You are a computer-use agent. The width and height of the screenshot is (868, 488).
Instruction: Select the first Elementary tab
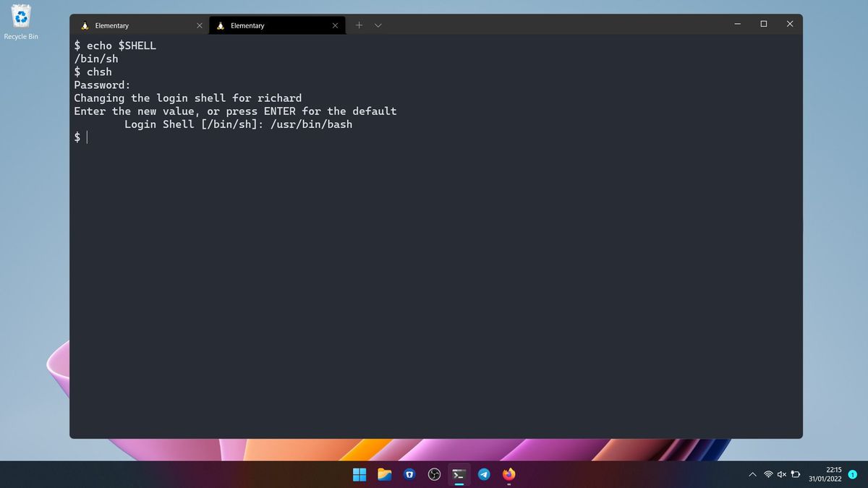pyautogui.click(x=130, y=25)
